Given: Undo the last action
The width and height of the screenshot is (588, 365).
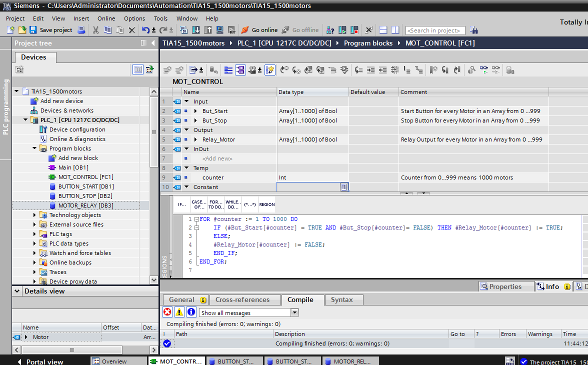Looking at the screenshot, I should [x=145, y=30].
